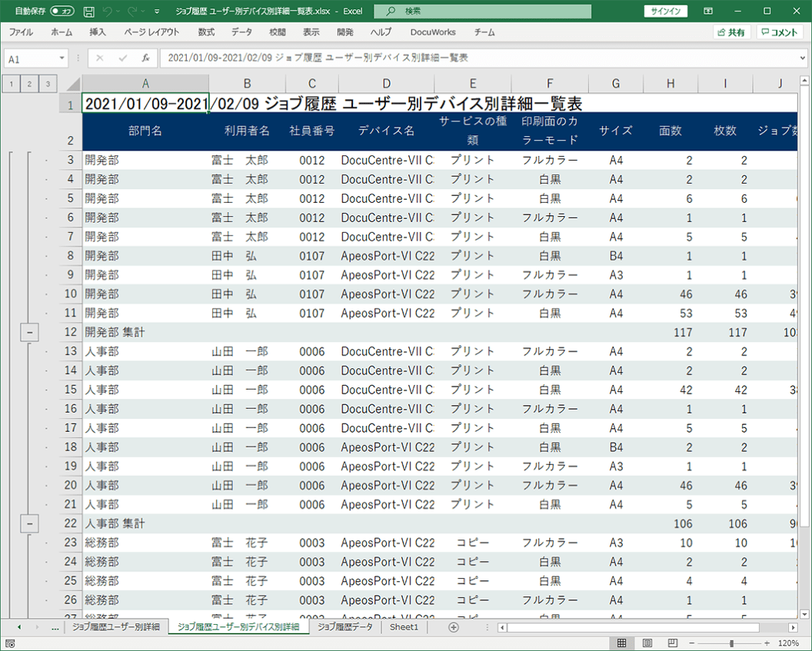Click cell with 117 in column H

coord(671,332)
